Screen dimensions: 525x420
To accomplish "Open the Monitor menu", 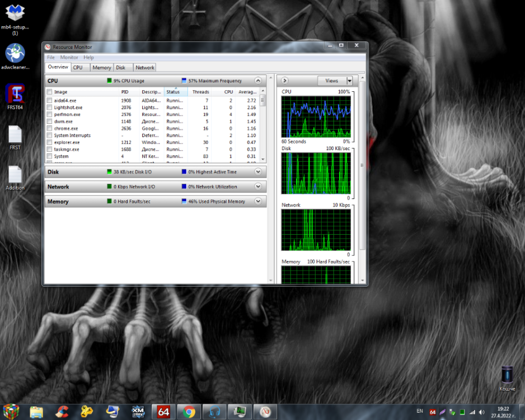I will (69, 58).
